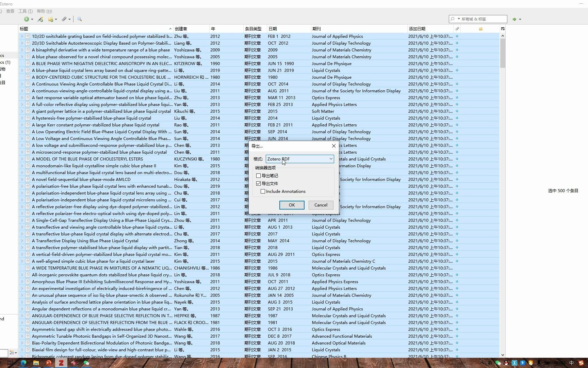Open search mode dropdown in search box
Image resolution: width=588 pixels, height=368 pixels.
(459, 19)
